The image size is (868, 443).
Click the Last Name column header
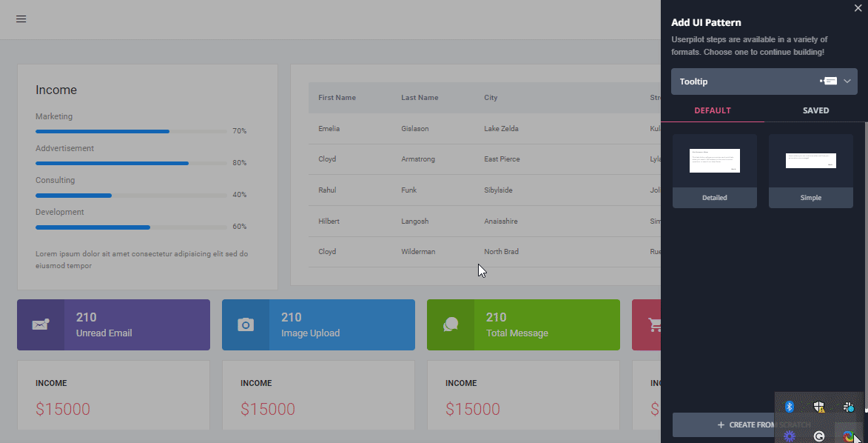click(420, 98)
